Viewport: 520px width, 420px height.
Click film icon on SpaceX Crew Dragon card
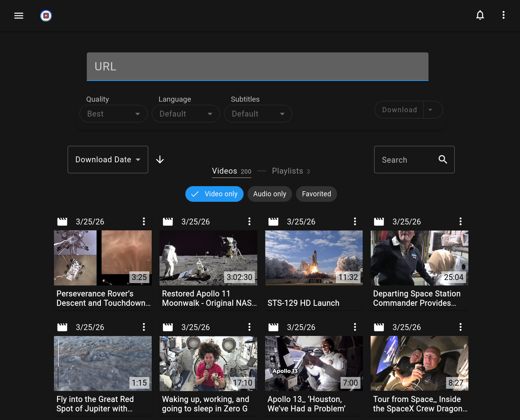tap(379, 327)
